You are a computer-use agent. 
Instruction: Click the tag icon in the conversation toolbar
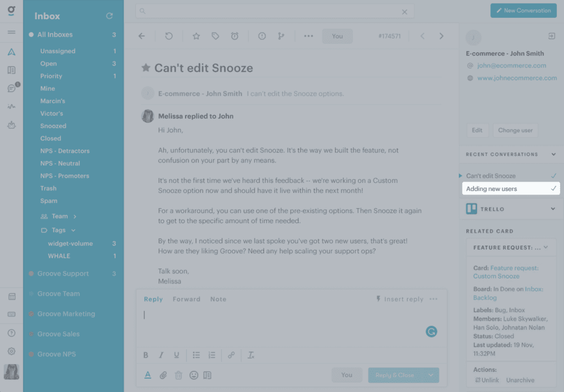pos(215,36)
